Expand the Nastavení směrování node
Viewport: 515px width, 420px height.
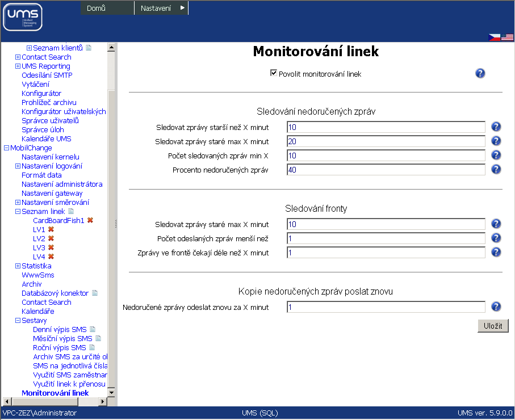(x=18, y=202)
